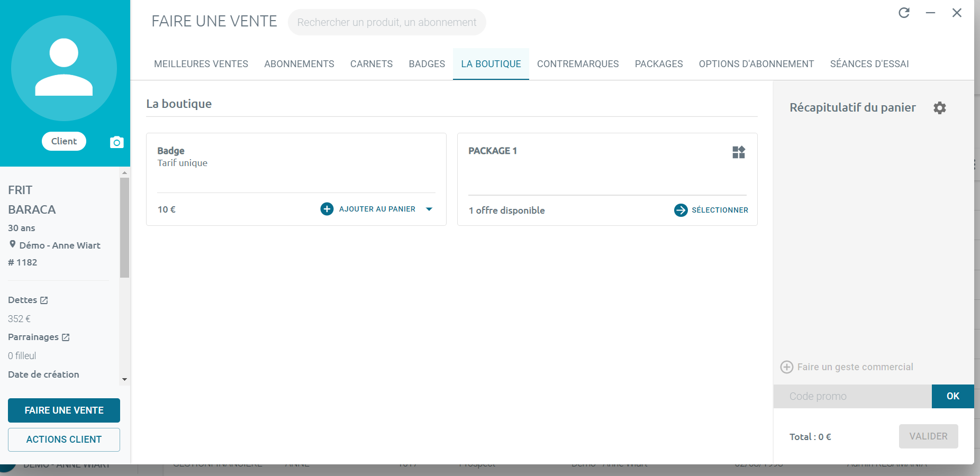Click the sidebar scrollbar down arrow
This screenshot has width=980, height=476.
(124, 379)
